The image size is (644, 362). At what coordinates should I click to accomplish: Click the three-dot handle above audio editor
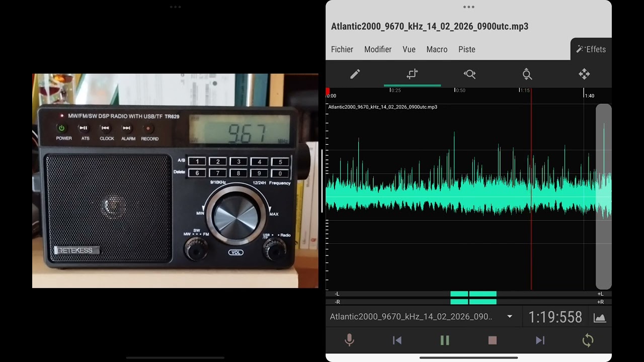[468, 7]
